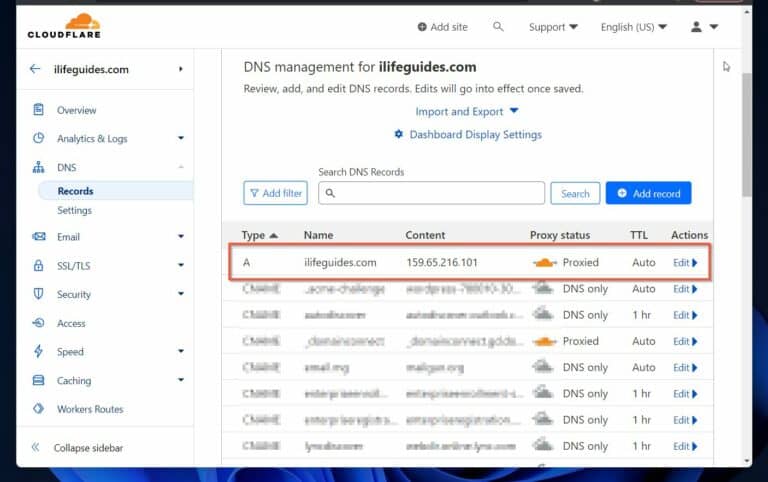Viewport: 768px width, 482px height.
Task: Click the Collapse sidebar double-chevron icon
Action: pyautogui.click(x=35, y=447)
